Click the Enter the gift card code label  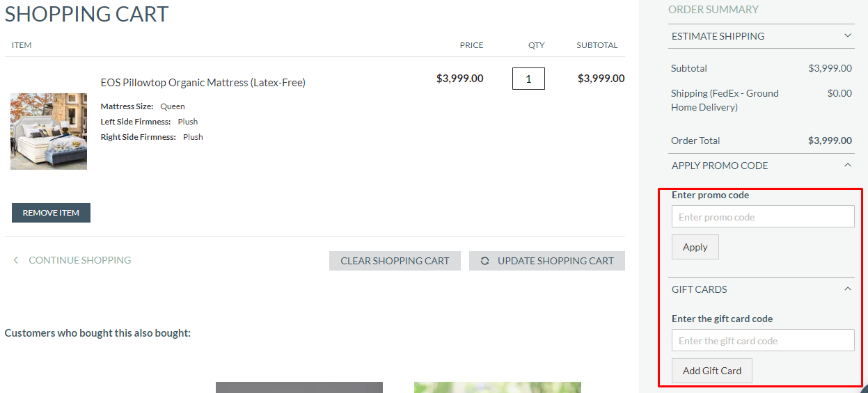(722, 319)
